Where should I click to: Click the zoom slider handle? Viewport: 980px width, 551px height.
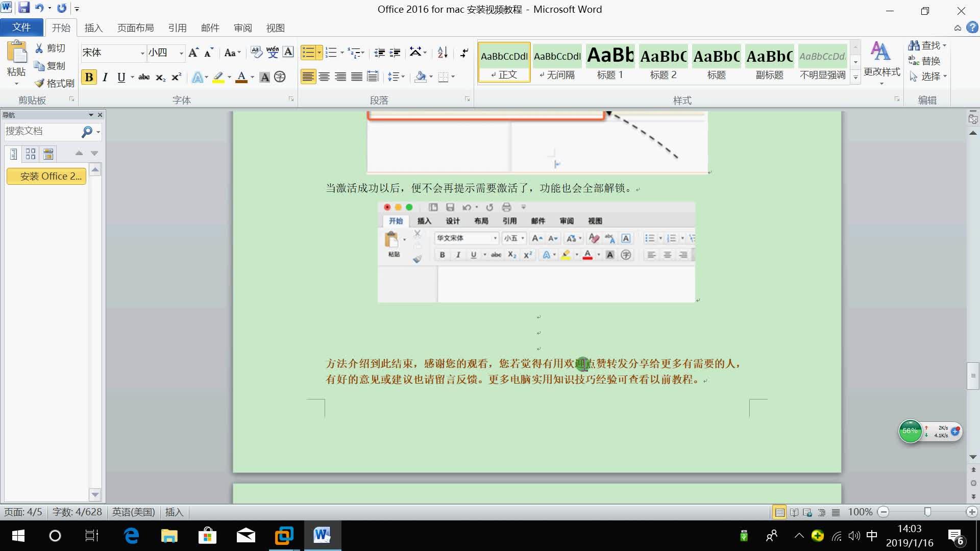click(x=927, y=512)
